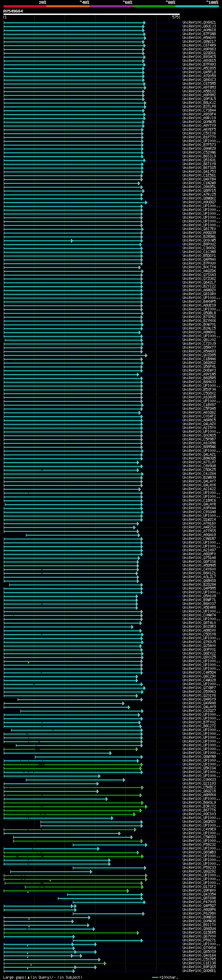Select label UniRef100_Q17IF2
This screenshot has height=980, width=222.
[x=199, y=886]
